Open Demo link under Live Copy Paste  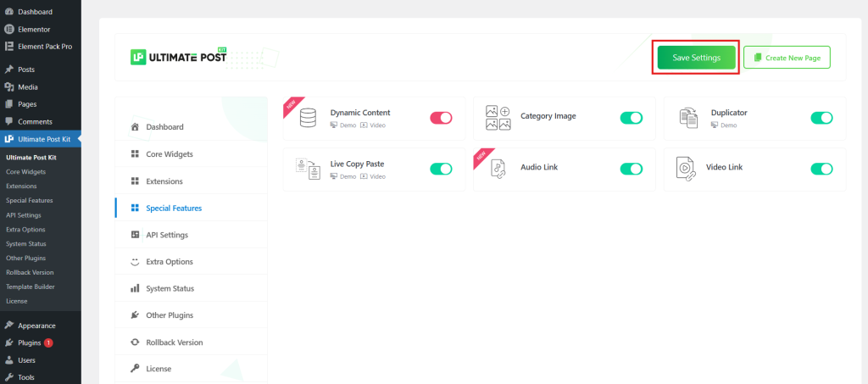point(343,176)
